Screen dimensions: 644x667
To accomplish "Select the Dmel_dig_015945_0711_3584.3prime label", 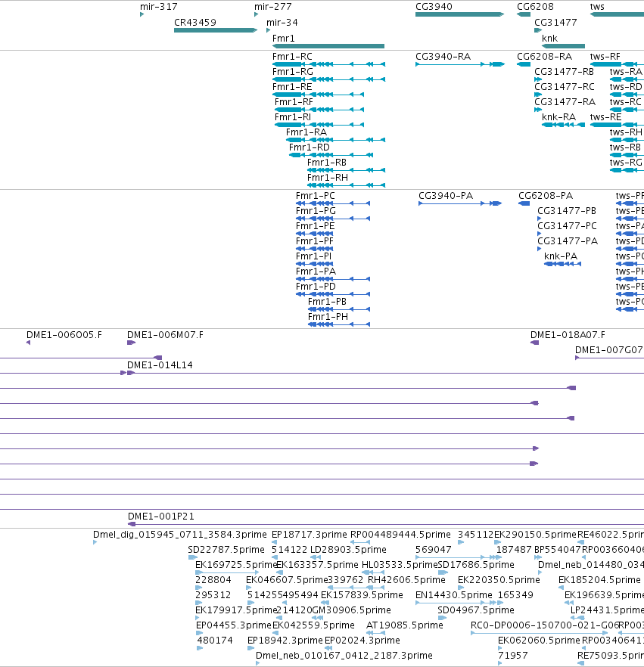I will pos(180,534).
